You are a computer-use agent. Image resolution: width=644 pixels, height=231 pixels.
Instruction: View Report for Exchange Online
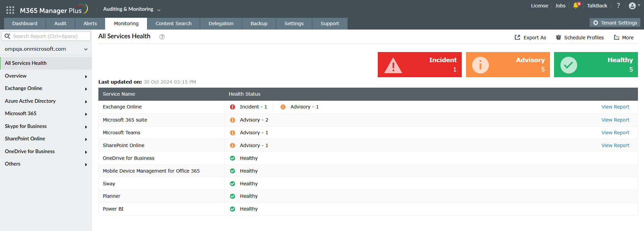[615, 107]
